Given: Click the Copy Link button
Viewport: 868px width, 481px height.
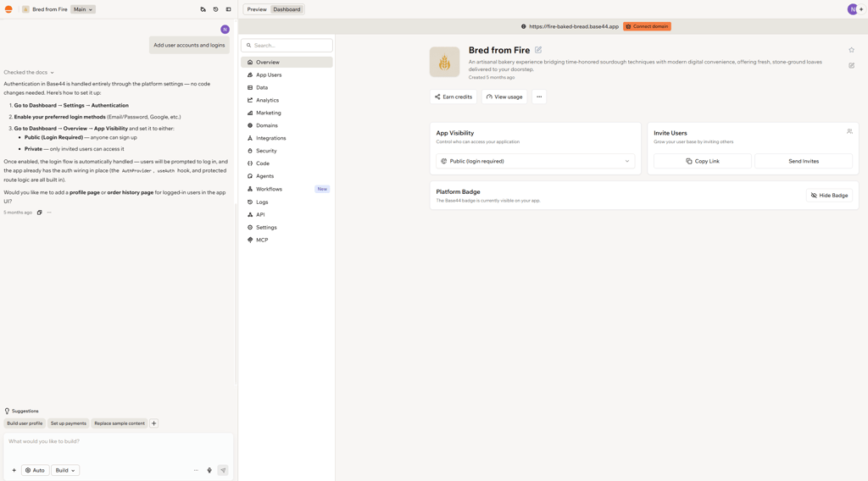Looking at the screenshot, I should 703,162.
